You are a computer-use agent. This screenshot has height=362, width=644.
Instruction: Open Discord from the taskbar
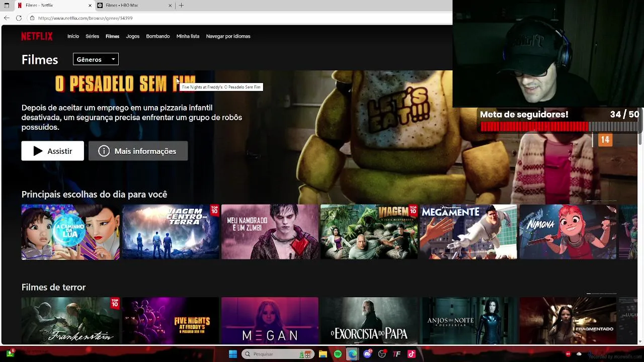point(367,354)
